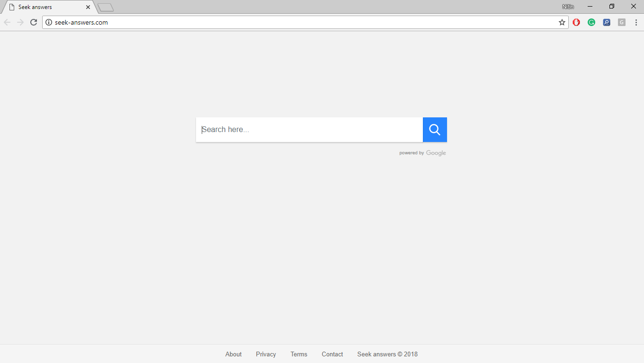Screen dimensions: 644x363
Task: Open the Privacy footer link
Action: click(x=266, y=354)
